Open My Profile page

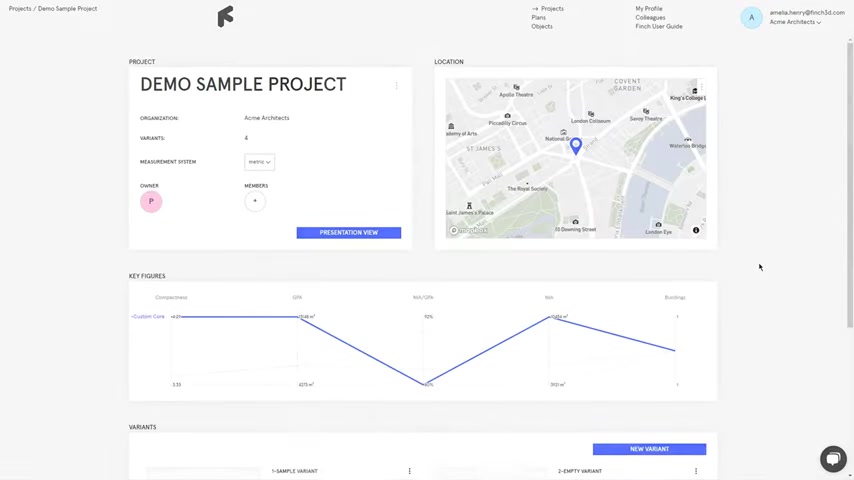pos(649,9)
